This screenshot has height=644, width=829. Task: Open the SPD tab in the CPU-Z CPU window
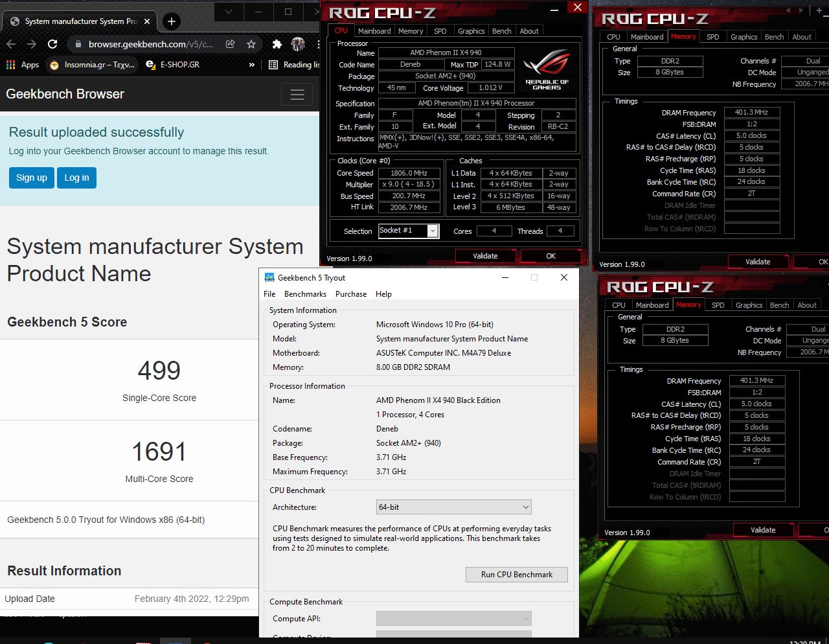[x=440, y=31]
